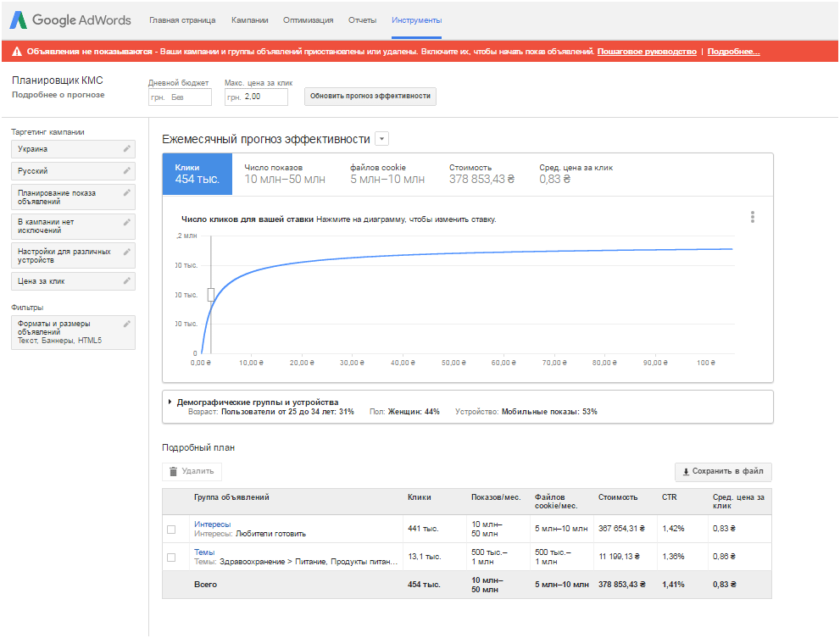
Task: Click the Украина targeting item
Action: [x=73, y=149]
